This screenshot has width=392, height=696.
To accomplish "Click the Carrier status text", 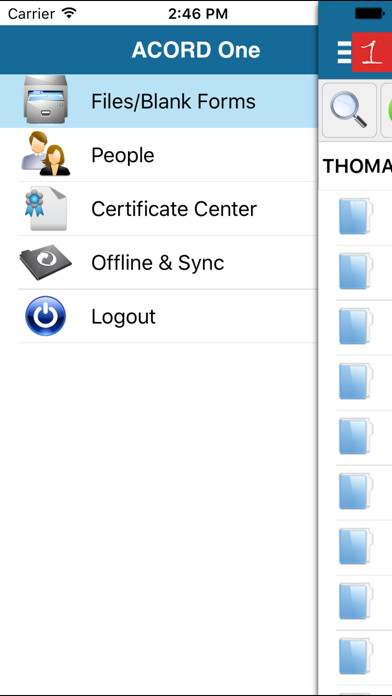I will click(x=32, y=14).
